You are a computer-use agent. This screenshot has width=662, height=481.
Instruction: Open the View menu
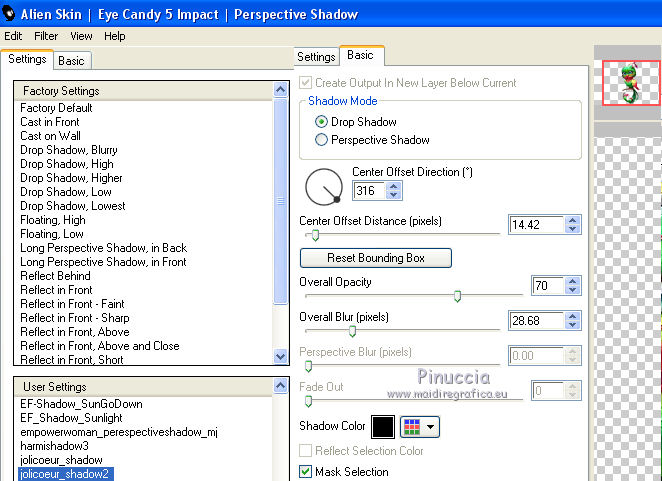pos(81,36)
